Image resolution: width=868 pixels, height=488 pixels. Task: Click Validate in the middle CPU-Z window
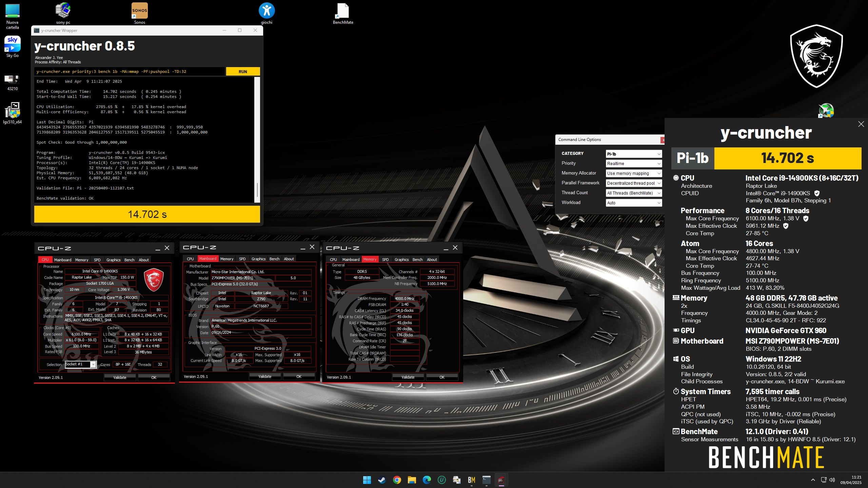(x=265, y=377)
